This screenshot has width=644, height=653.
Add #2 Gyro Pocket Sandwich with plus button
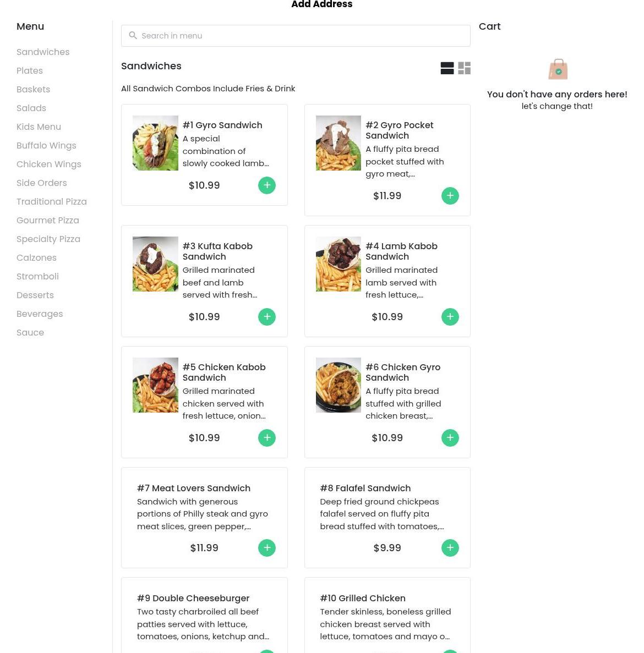pyautogui.click(x=450, y=196)
